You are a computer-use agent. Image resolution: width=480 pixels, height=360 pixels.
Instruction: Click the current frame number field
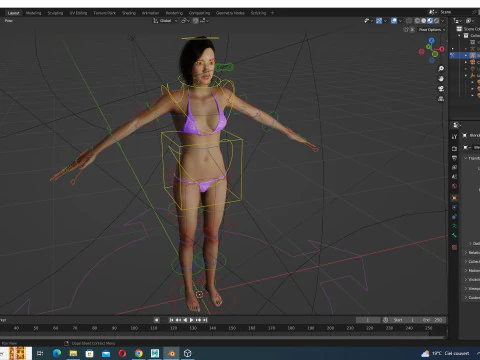click(368, 320)
